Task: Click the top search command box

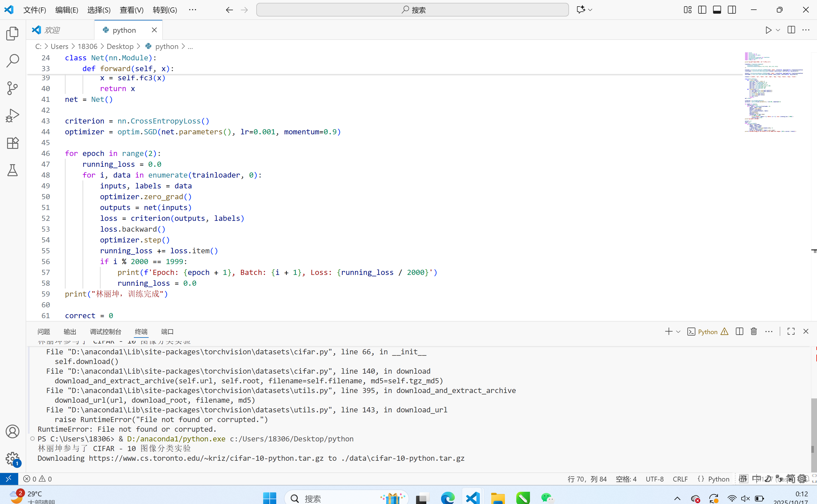Action: (412, 10)
